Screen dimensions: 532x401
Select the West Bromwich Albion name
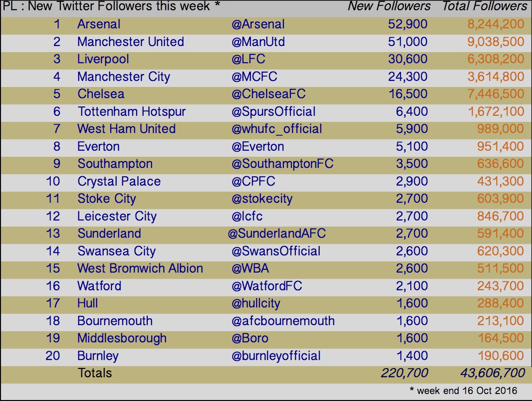coord(140,268)
